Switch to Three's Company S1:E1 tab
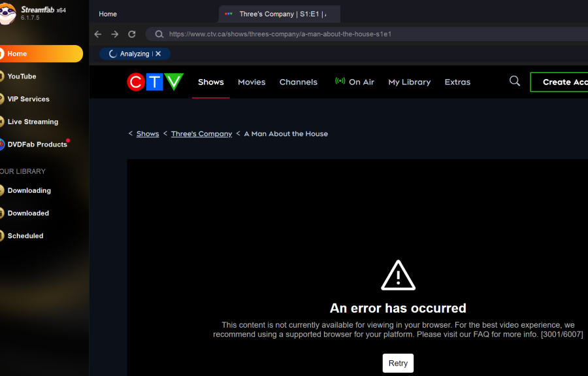The height and width of the screenshot is (376, 588). [280, 14]
